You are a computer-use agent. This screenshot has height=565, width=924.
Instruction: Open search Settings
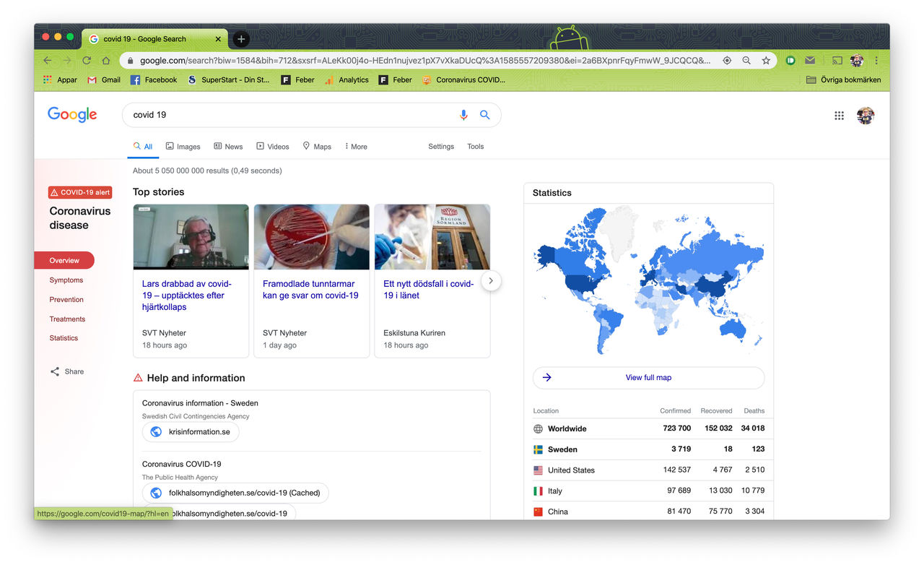coord(441,147)
